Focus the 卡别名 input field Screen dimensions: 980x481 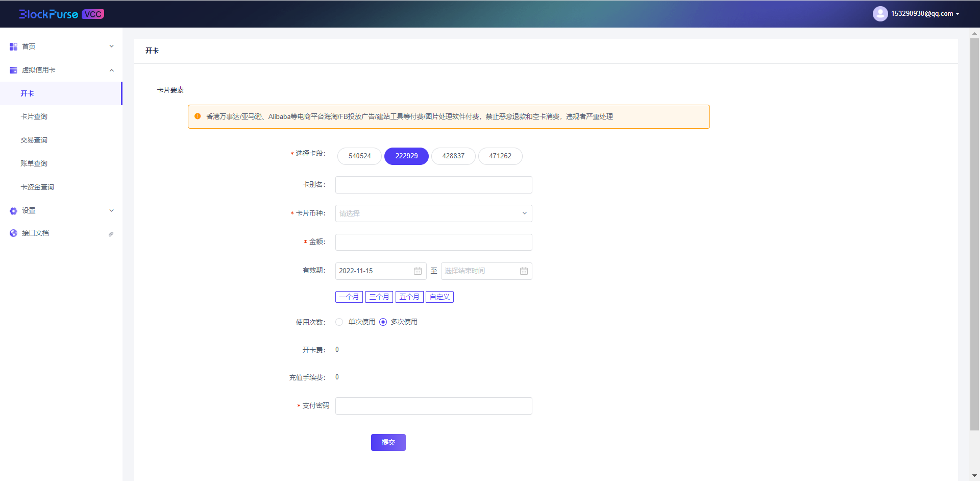[433, 185]
